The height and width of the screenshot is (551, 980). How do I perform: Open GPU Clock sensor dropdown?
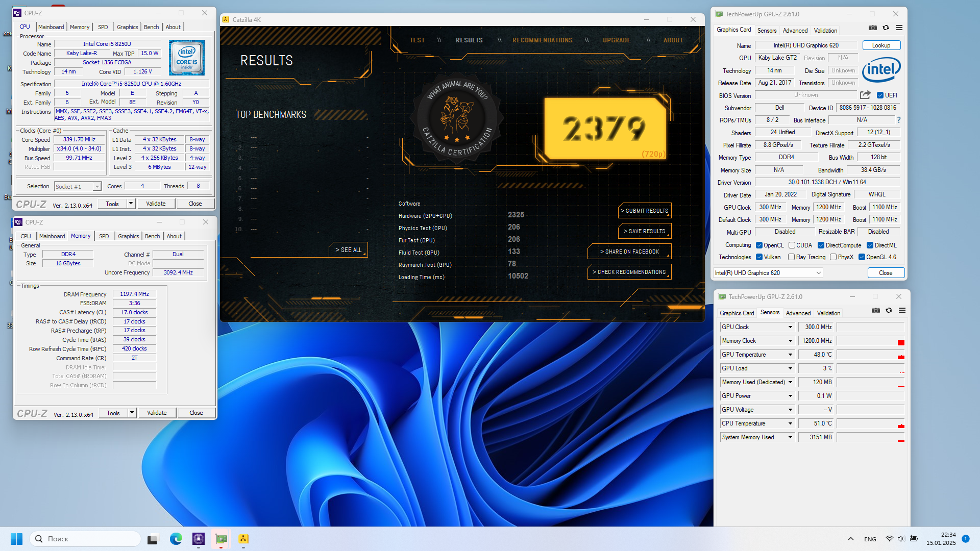tap(790, 327)
